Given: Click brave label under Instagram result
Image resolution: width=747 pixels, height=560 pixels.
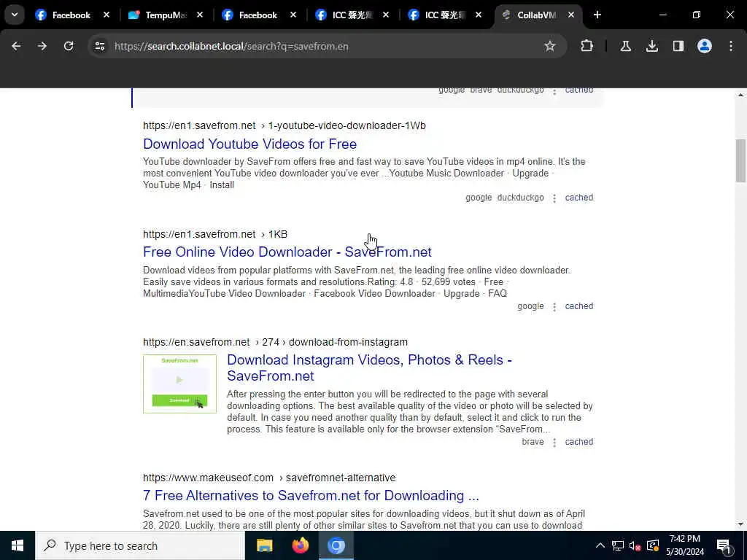Looking at the screenshot, I should 533,442.
